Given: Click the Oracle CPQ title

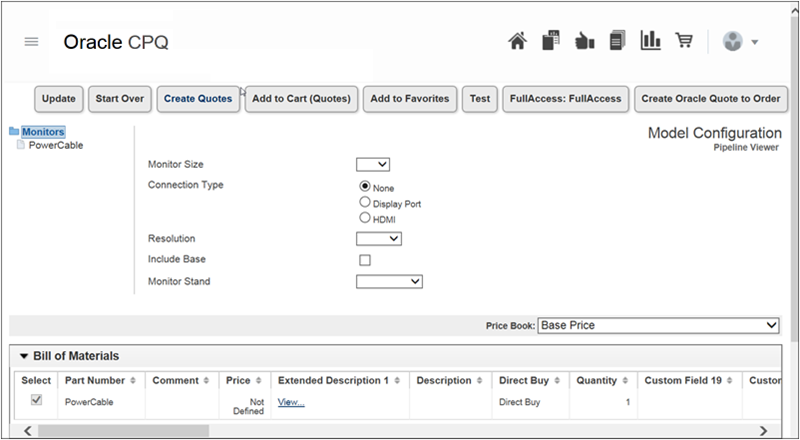Looking at the screenshot, I should (116, 42).
